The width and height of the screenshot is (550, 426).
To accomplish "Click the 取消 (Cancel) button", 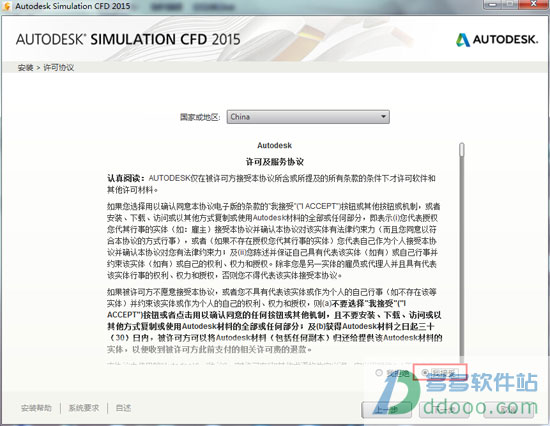I will point(509,410).
